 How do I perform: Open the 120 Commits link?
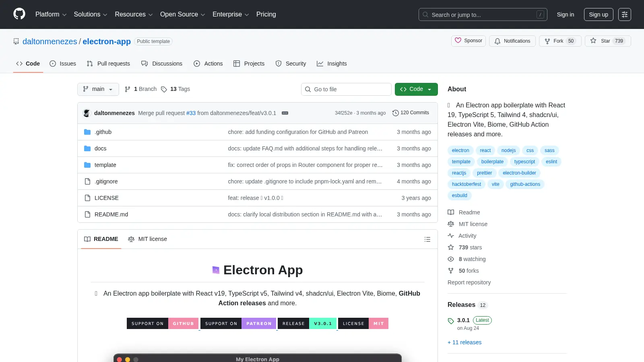[411, 113]
